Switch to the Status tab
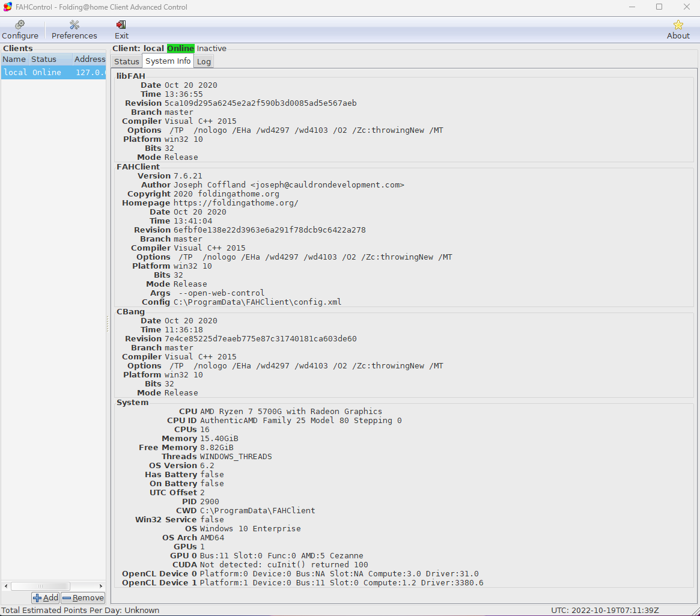 coord(127,61)
